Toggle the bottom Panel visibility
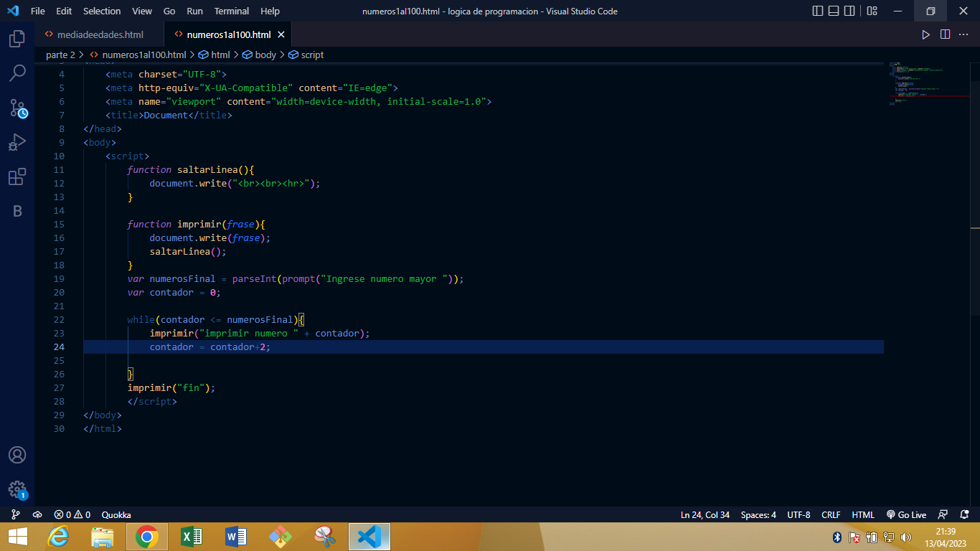Screen dimensions: 980x551 pos(834,11)
